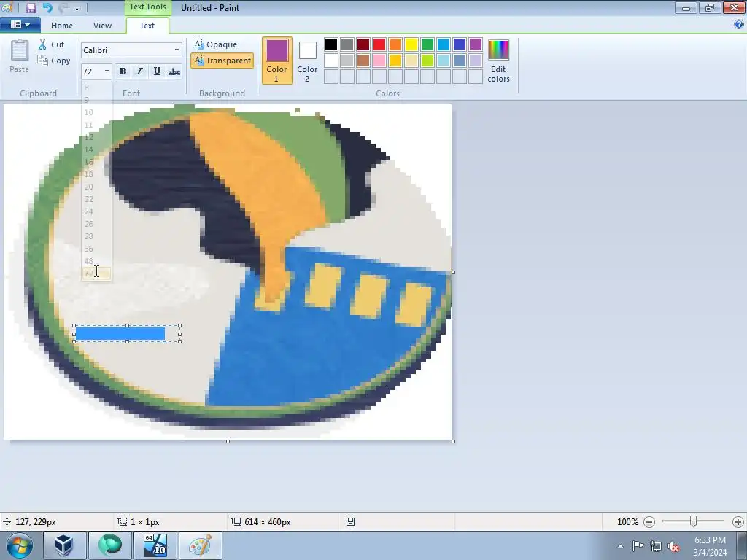Copy the selection to clipboard
This screenshot has width=747, height=560.
coord(54,61)
